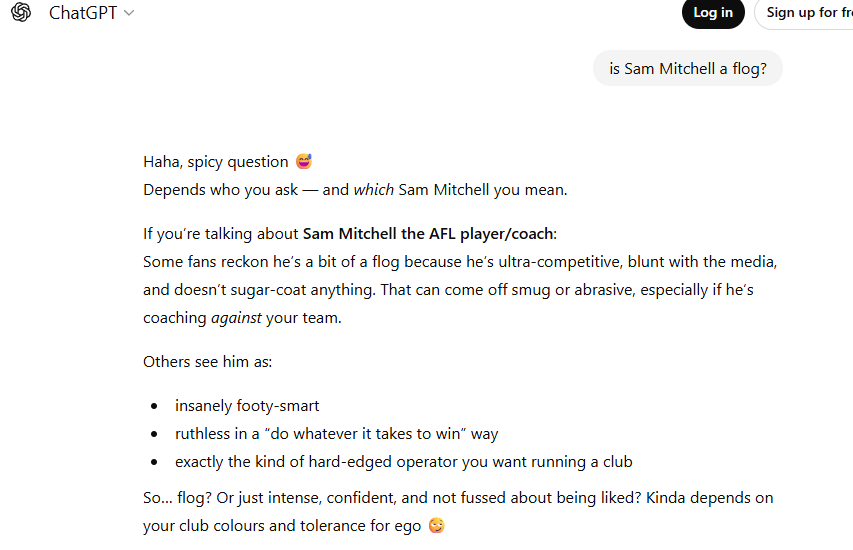
Task: Select the user message bubble about Sam Mitchell
Action: tap(687, 69)
